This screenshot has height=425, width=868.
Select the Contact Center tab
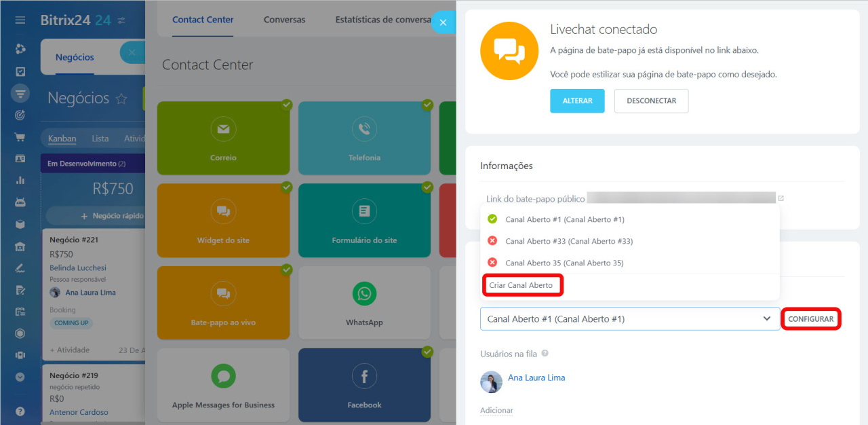tap(203, 20)
